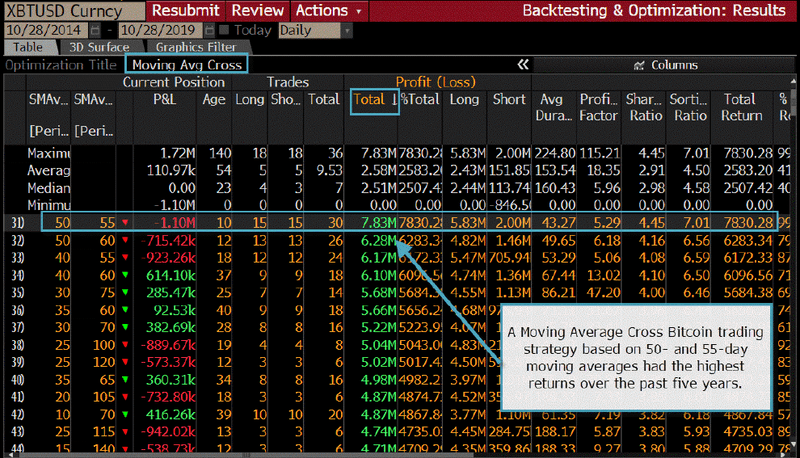Click red arrow in 25/100 row
This screenshot has height=458, width=800.
(x=123, y=344)
